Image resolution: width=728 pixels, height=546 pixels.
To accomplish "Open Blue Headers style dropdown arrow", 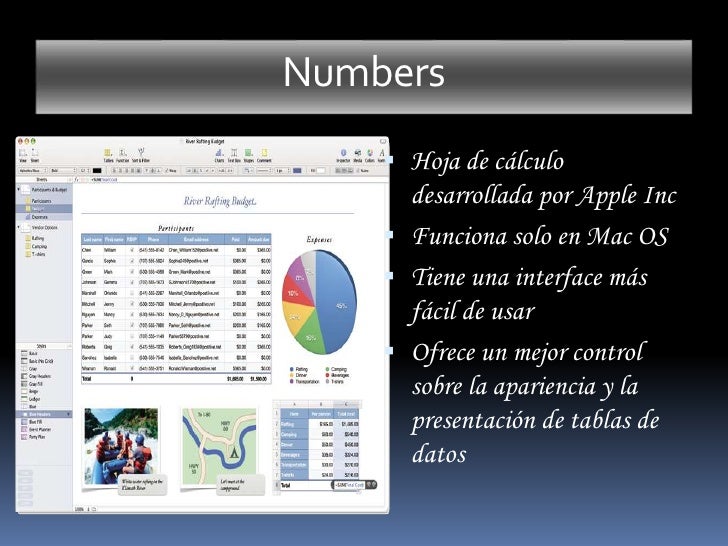I will [x=69, y=414].
